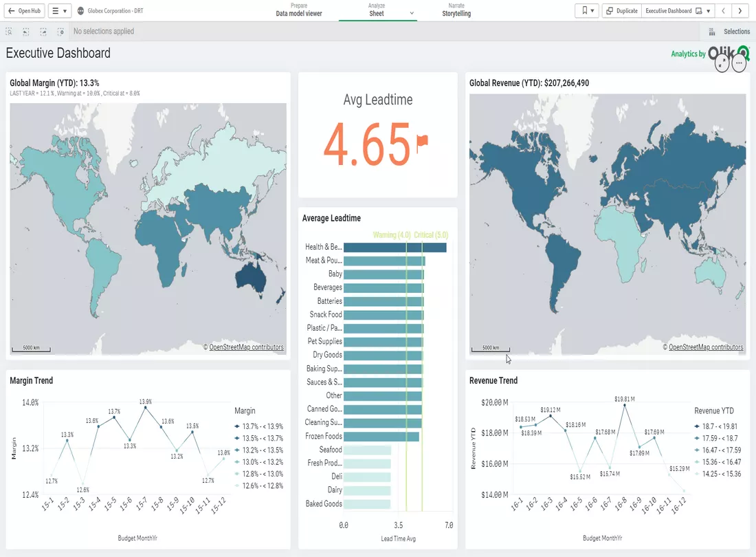756x557 pixels.
Task: Open the Executive Dashboard sheet dropdown
Action: (x=709, y=10)
